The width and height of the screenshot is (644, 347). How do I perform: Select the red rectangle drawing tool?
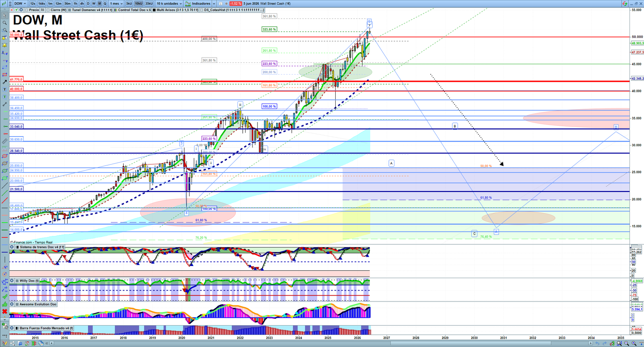point(4,75)
